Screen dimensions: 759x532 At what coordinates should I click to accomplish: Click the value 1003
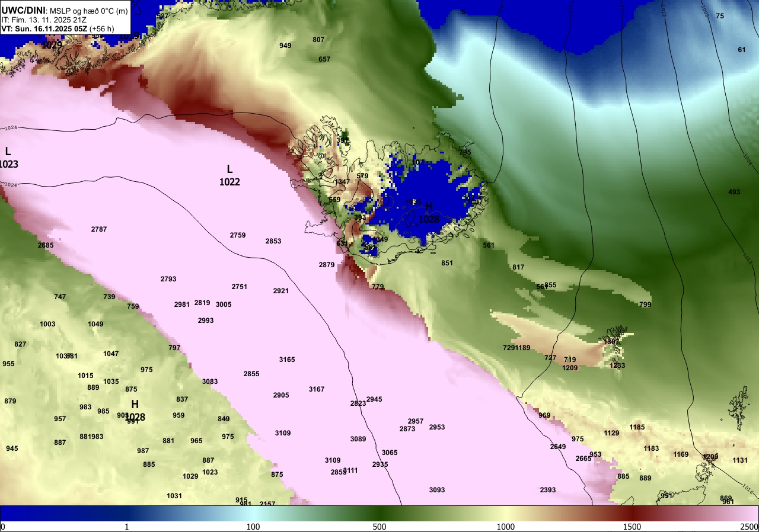47,324
